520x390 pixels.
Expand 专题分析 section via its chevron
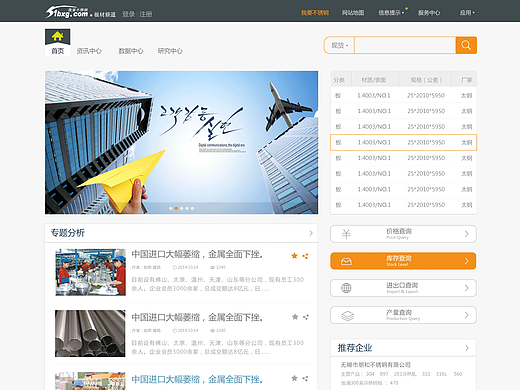pyautogui.click(x=311, y=233)
